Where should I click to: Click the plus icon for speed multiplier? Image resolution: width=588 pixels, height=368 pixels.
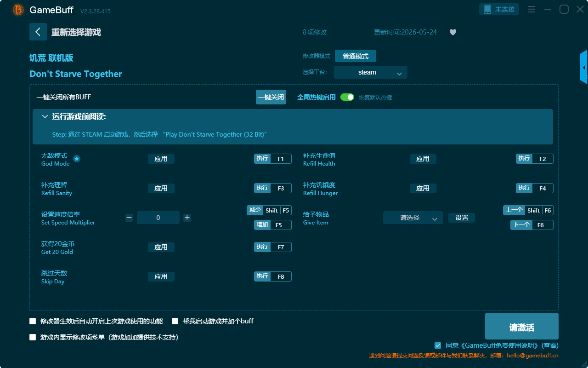pos(187,218)
